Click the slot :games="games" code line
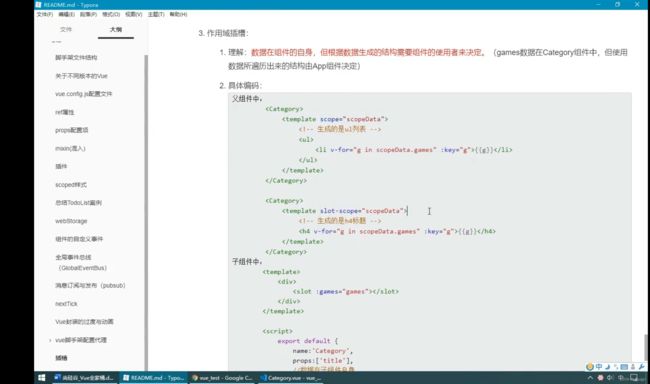Viewport: 650px width, 384px height. [346, 292]
